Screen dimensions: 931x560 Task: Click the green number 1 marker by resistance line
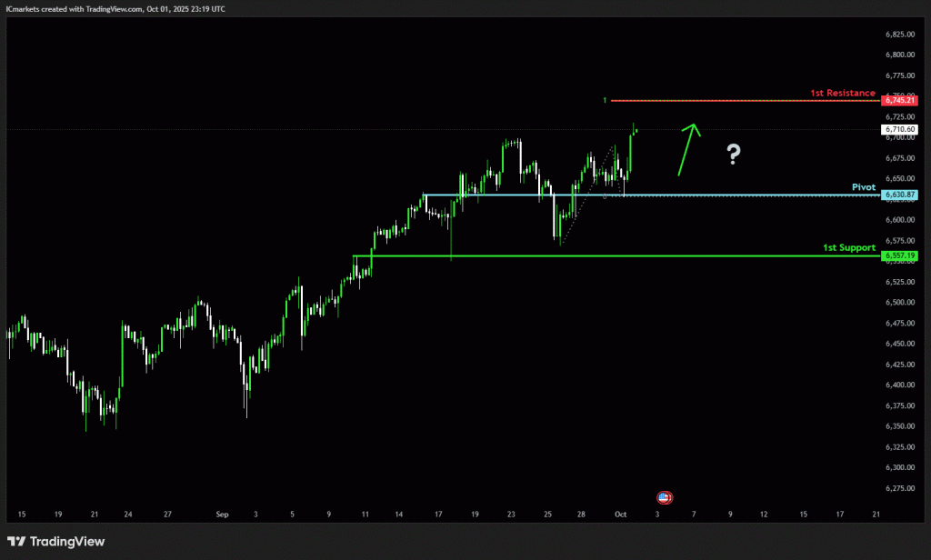[604, 100]
